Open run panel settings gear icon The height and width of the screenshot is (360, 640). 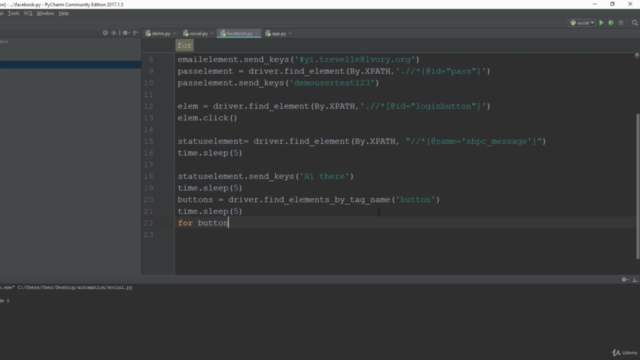624,280
